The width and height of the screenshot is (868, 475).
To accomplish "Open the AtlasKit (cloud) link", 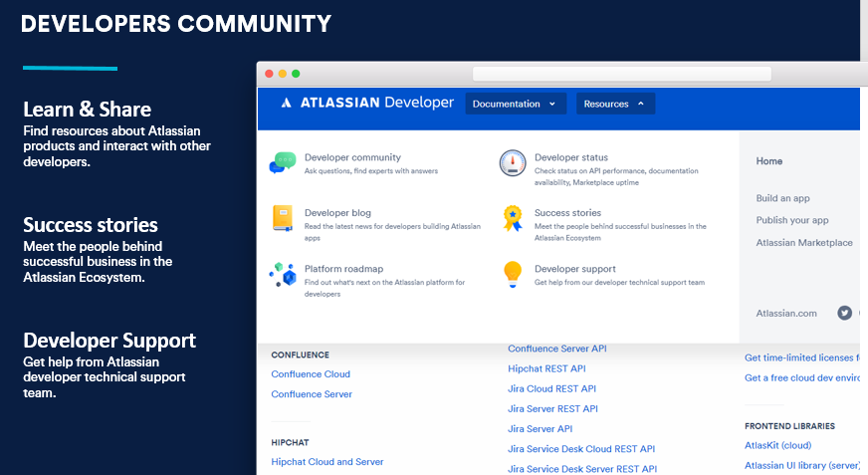I will click(x=777, y=445).
